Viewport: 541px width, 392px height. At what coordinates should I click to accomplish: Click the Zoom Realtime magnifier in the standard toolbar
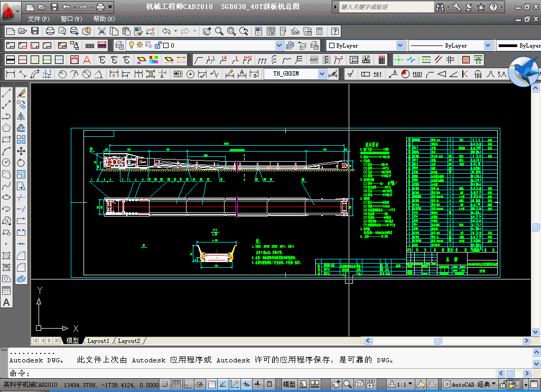[x=219, y=31]
